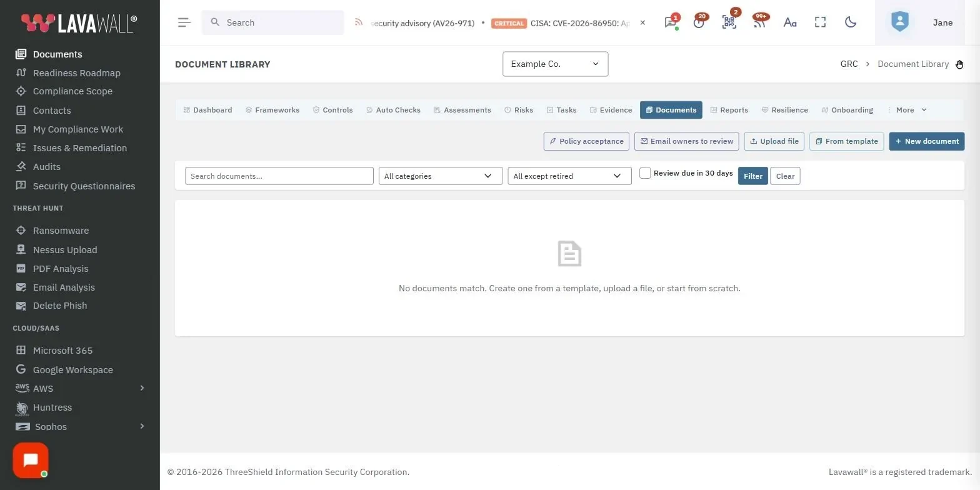Click the PDF Analysis icon
Viewport: 980px width, 490px height.
(x=21, y=268)
